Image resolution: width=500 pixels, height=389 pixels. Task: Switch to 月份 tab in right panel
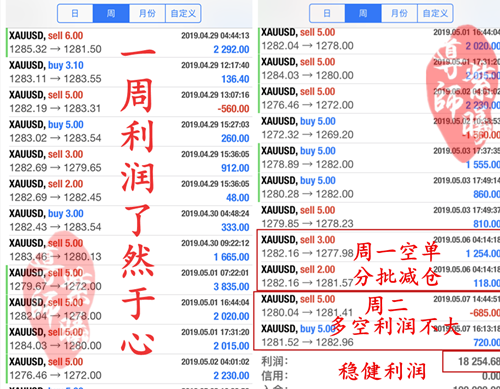coord(399,13)
